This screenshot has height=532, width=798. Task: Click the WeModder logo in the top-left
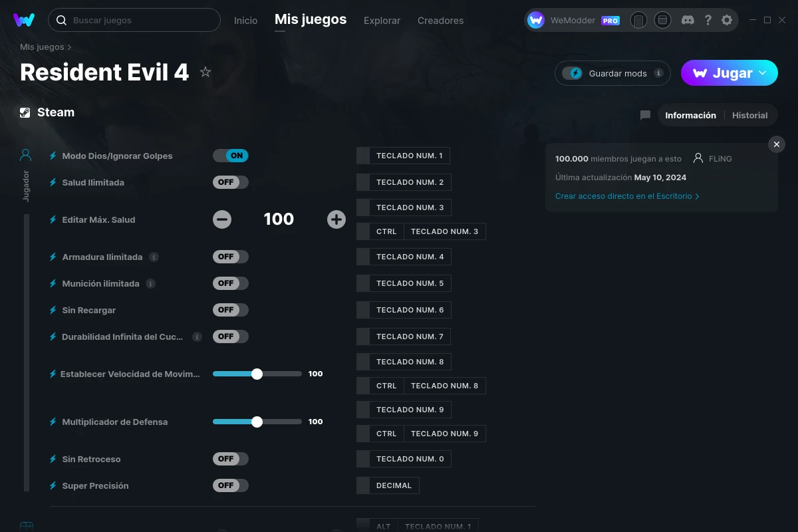pyautogui.click(x=24, y=19)
